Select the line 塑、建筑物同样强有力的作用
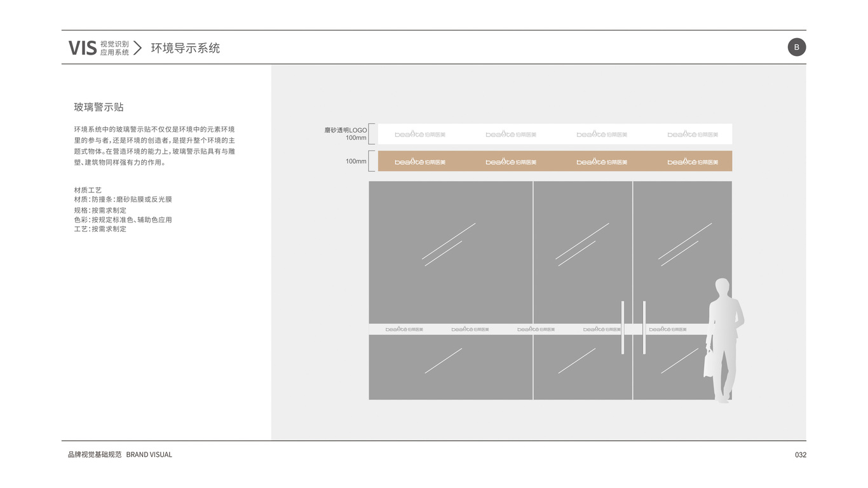Screen dimensions: 868x488 [119, 162]
